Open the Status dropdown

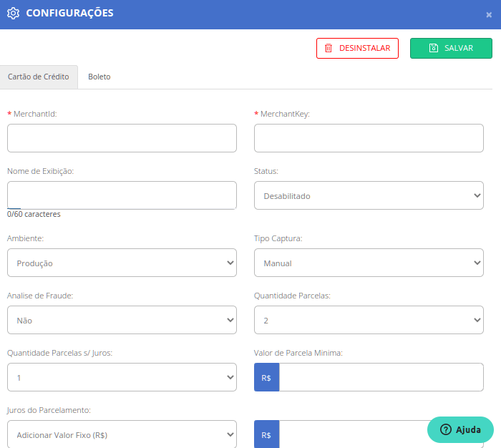tap(369, 195)
